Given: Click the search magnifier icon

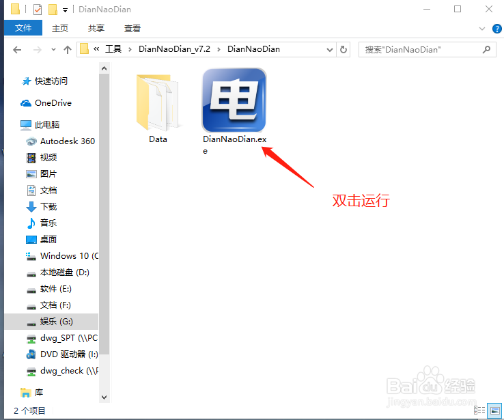Looking at the screenshot, I should click(486, 49).
